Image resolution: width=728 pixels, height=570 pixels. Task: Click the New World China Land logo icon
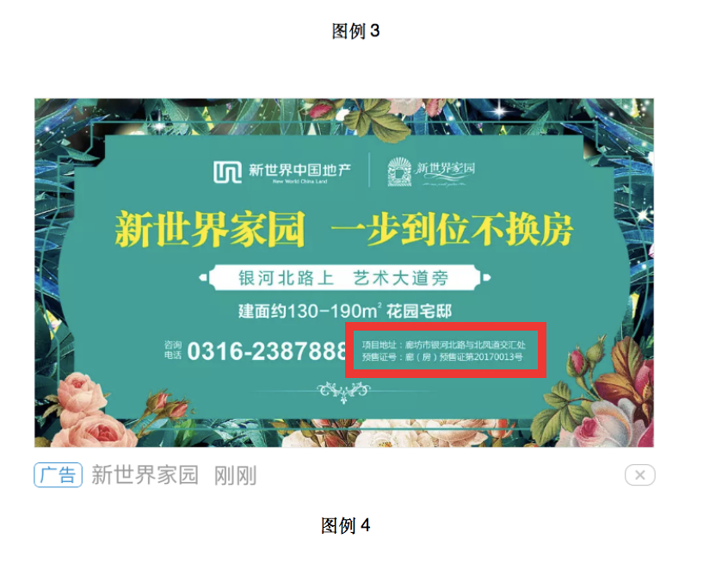pos(227,172)
